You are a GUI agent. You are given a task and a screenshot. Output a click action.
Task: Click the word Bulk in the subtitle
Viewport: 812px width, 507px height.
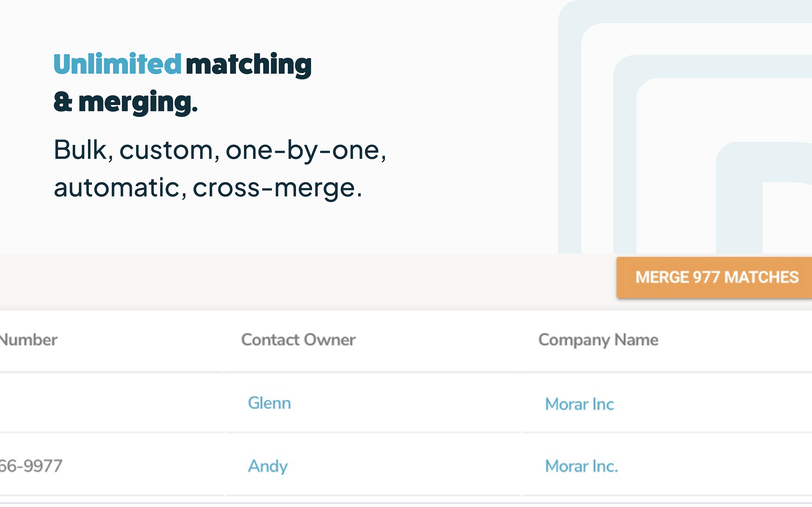point(81,150)
